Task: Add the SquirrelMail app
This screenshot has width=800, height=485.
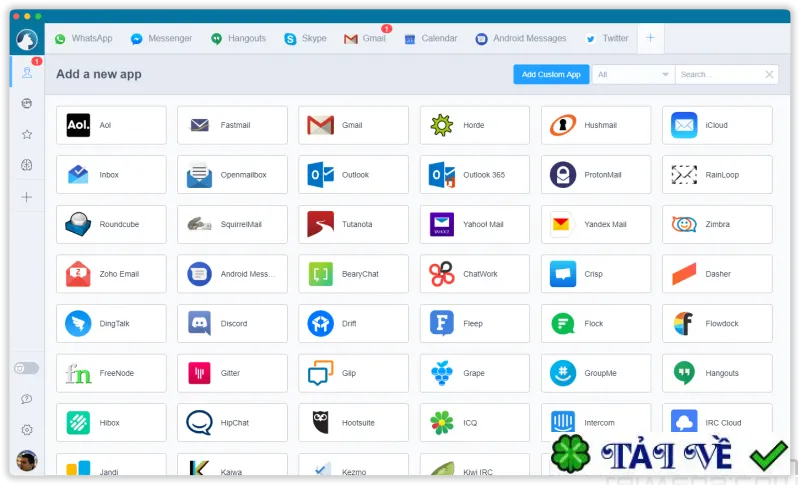Action: click(232, 224)
